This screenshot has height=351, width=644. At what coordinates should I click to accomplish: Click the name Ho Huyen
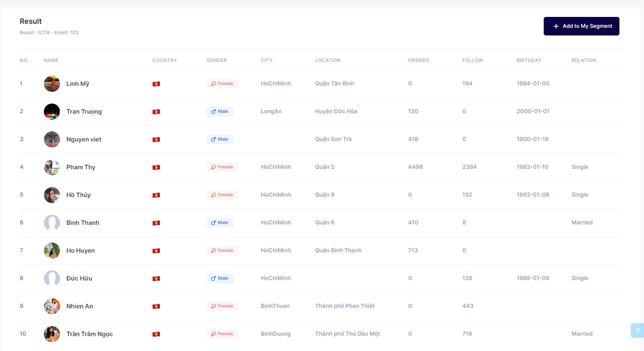click(x=81, y=251)
